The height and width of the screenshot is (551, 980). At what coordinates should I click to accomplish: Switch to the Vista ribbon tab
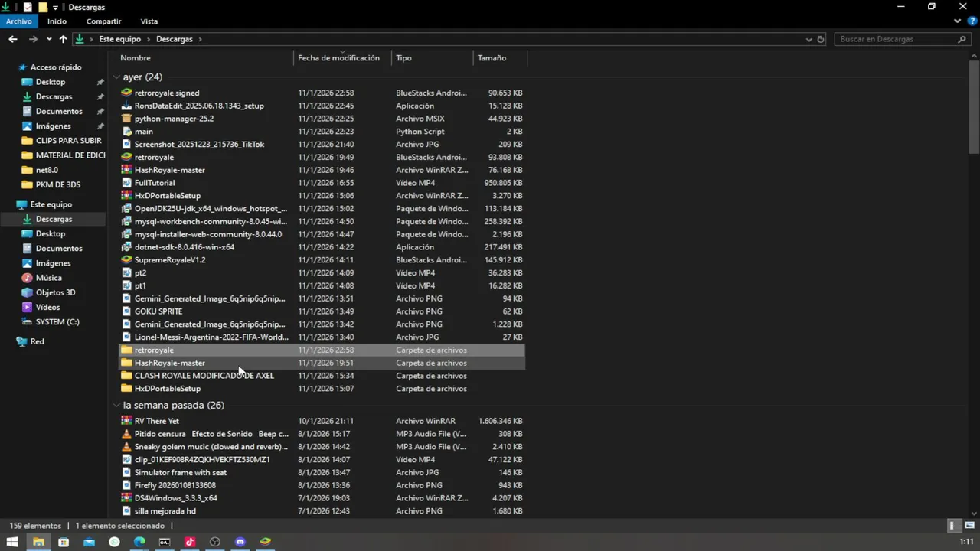coord(149,21)
